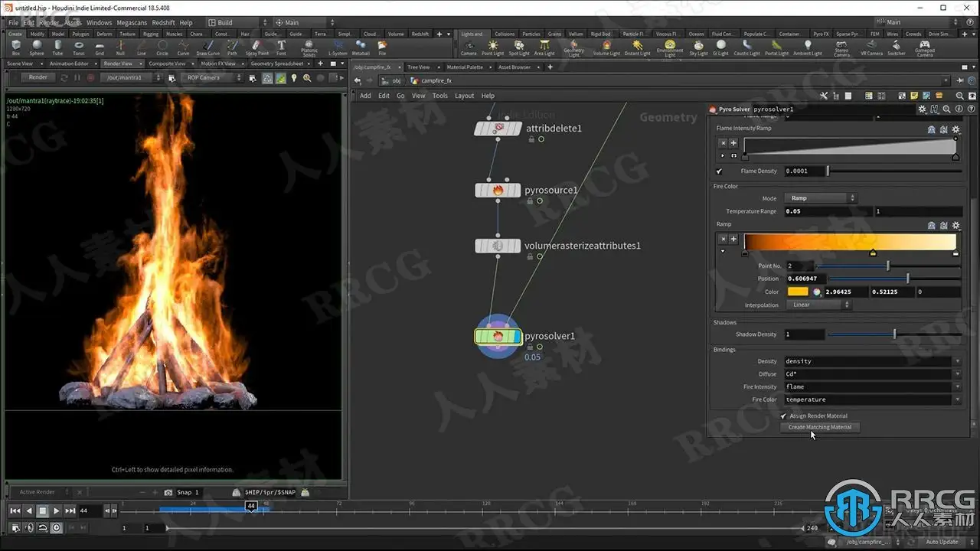The image size is (980, 551).
Task: Open the Windows menu
Action: tap(99, 23)
